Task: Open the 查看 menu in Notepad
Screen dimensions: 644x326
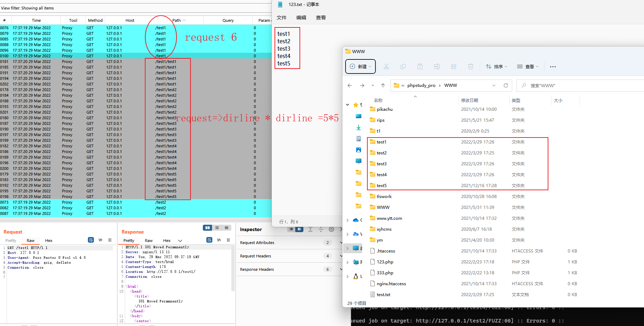Action: pyautogui.click(x=320, y=17)
